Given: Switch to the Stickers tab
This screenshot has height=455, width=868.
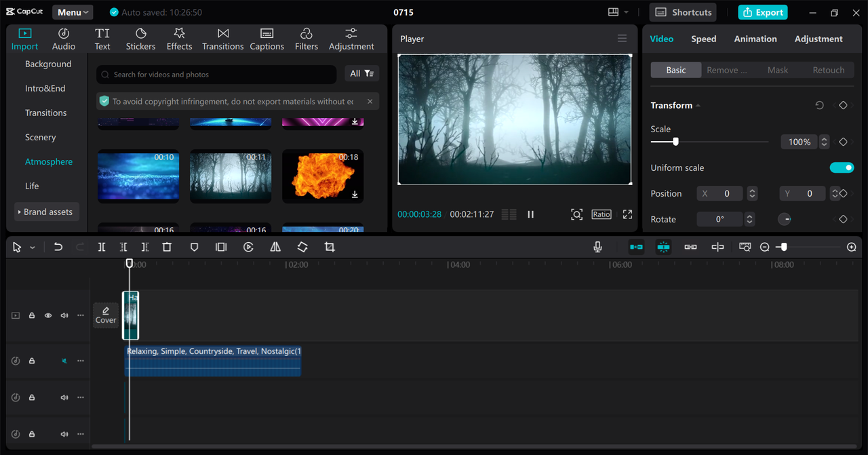Looking at the screenshot, I should 140,39.
